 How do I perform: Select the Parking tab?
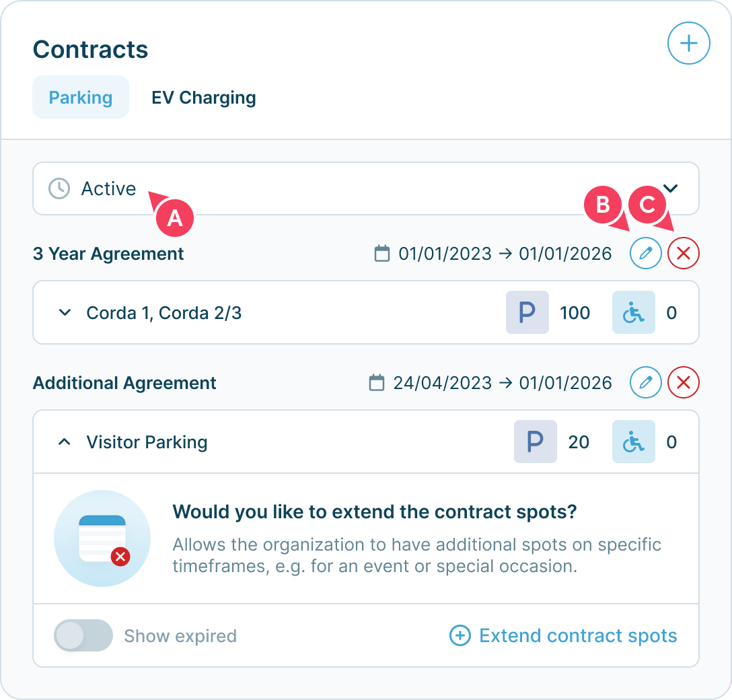pos(80,97)
